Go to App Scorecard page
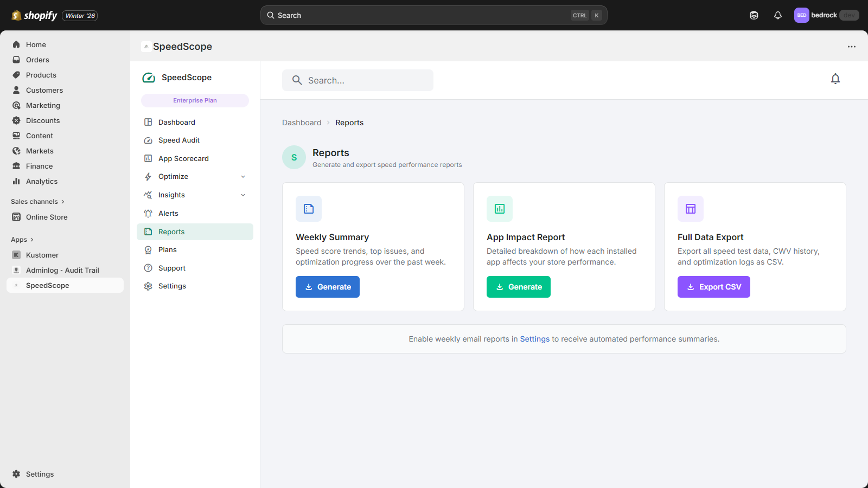The width and height of the screenshot is (868, 488). click(x=183, y=159)
